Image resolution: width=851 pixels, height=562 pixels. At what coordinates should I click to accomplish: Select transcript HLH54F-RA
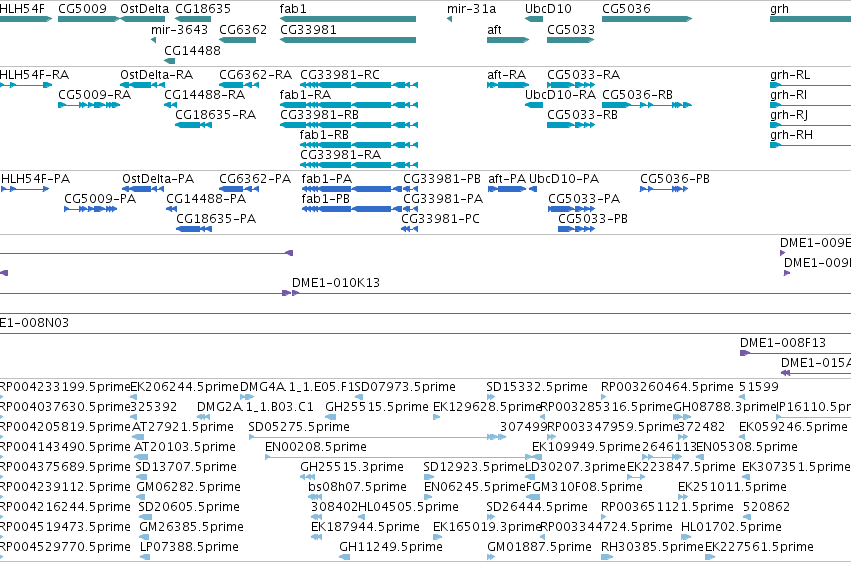tap(34, 74)
